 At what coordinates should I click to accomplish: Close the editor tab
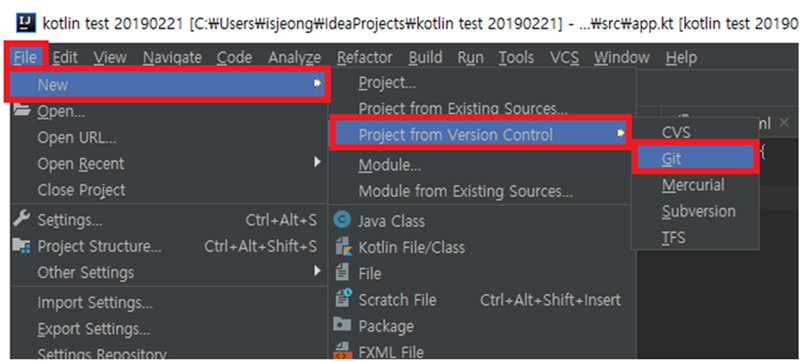pos(784,122)
